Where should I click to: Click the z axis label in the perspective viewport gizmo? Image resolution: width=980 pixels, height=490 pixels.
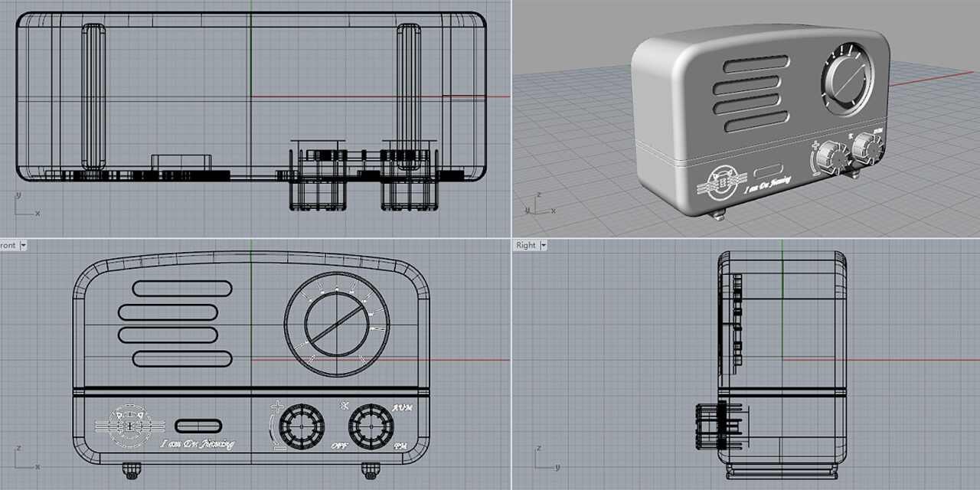click(x=539, y=194)
